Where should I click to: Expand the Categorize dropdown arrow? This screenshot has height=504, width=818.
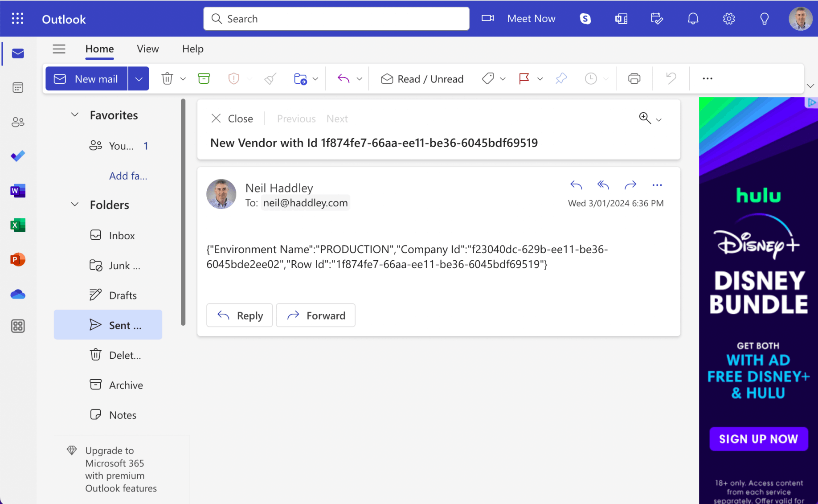(x=503, y=79)
